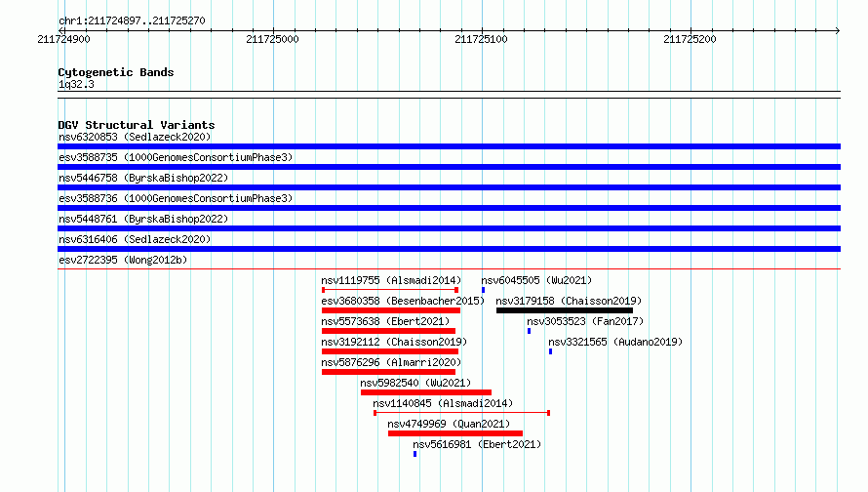Click the red bracket bar under nsv1140845
The width and height of the screenshot is (868, 492).
(x=461, y=413)
